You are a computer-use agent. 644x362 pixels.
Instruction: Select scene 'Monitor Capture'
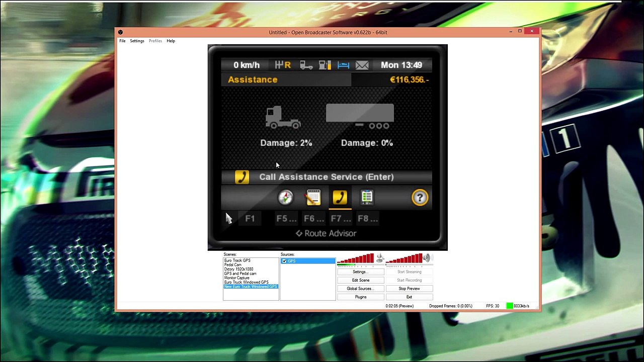pyautogui.click(x=251, y=278)
